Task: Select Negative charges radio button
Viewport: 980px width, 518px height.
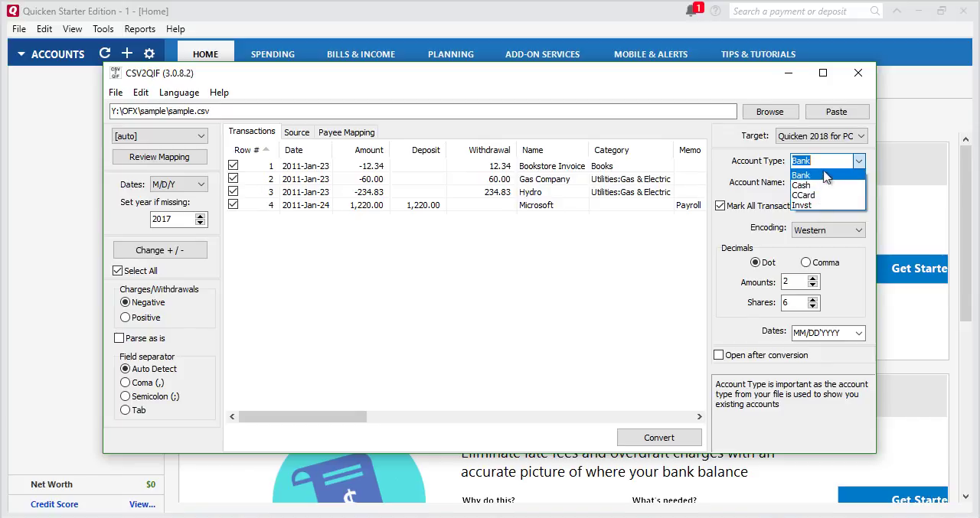Action: (x=125, y=302)
